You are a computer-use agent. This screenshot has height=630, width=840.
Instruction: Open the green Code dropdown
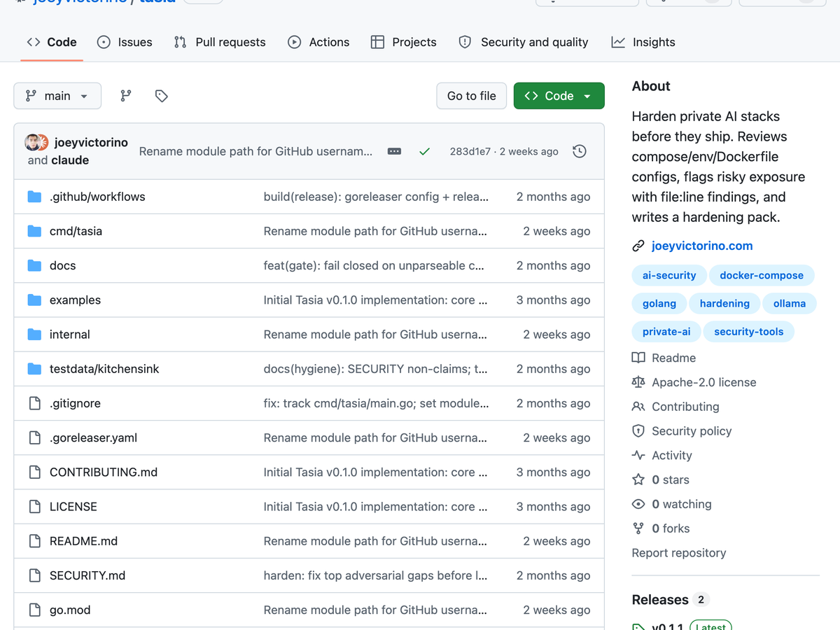(x=559, y=96)
